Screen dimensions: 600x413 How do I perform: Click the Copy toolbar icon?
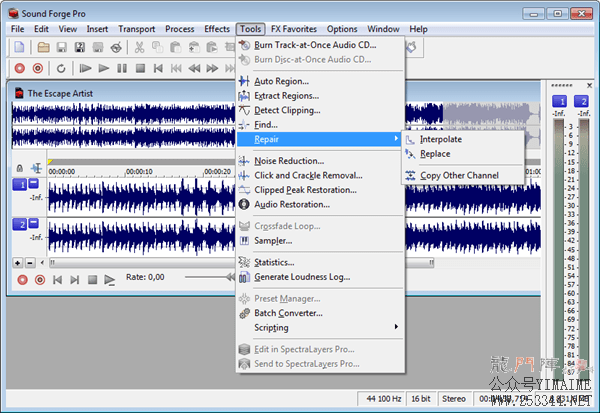click(157, 47)
